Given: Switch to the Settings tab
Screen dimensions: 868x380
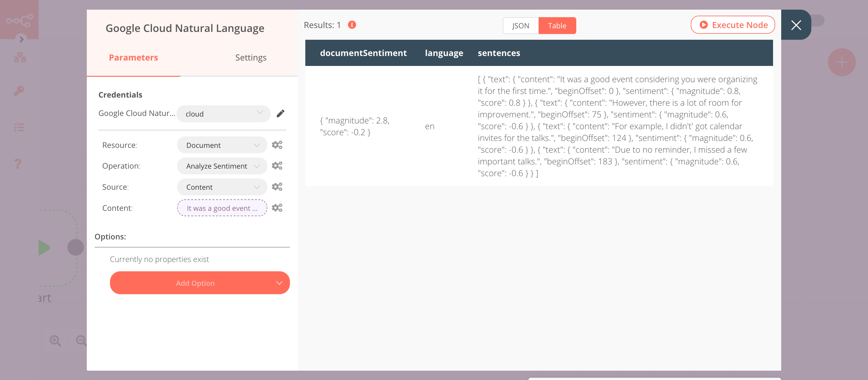Looking at the screenshot, I should pyautogui.click(x=251, y=57).
